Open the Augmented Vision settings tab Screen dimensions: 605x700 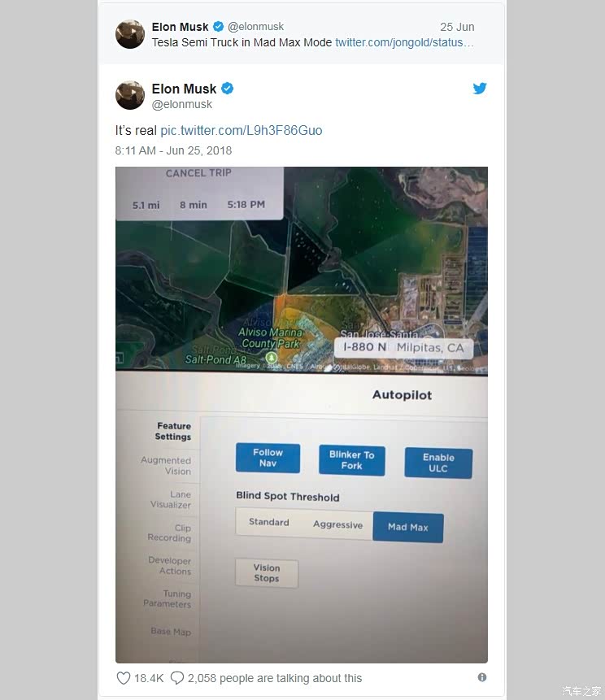click(166, 466)
